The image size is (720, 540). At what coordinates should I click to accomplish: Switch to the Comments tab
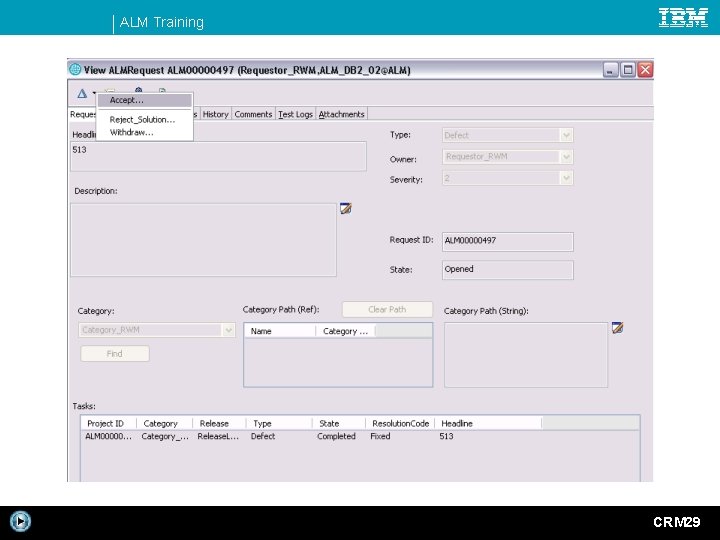(253, 114)
